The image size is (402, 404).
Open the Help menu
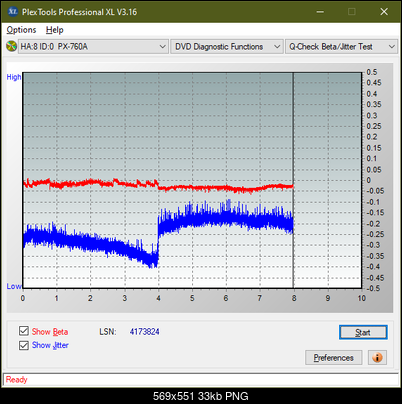pos(55,30)
